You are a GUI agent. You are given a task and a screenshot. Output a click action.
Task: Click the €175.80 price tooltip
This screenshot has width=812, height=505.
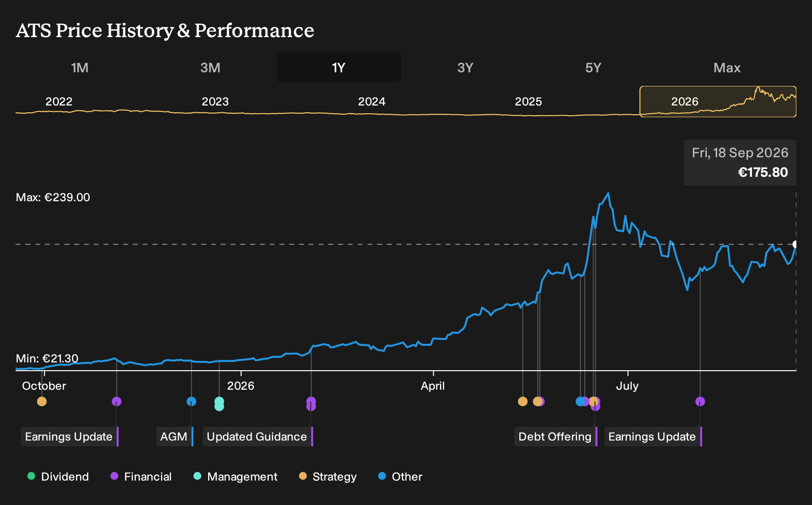pyautogui.click(x=740, y=163)
